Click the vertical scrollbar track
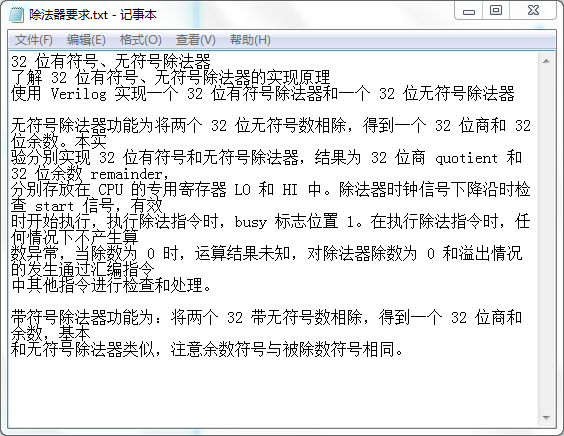 pyautogui.click(x=546, y=239)
